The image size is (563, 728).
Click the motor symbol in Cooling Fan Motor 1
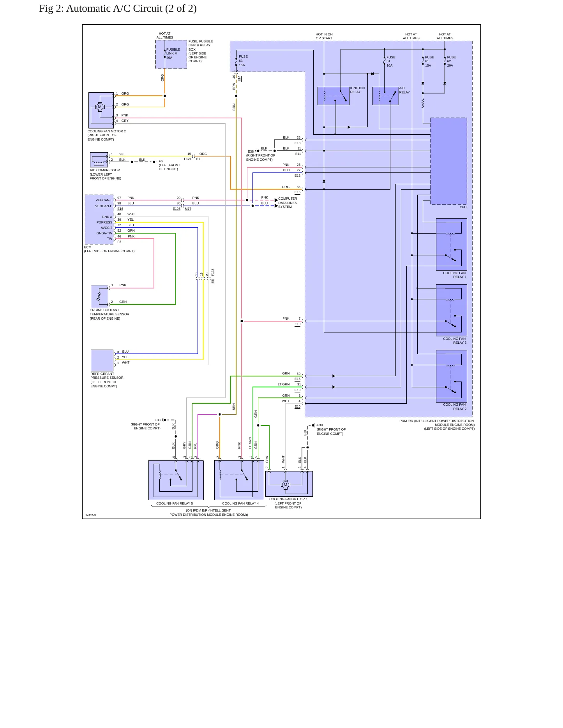pos(286,485)
